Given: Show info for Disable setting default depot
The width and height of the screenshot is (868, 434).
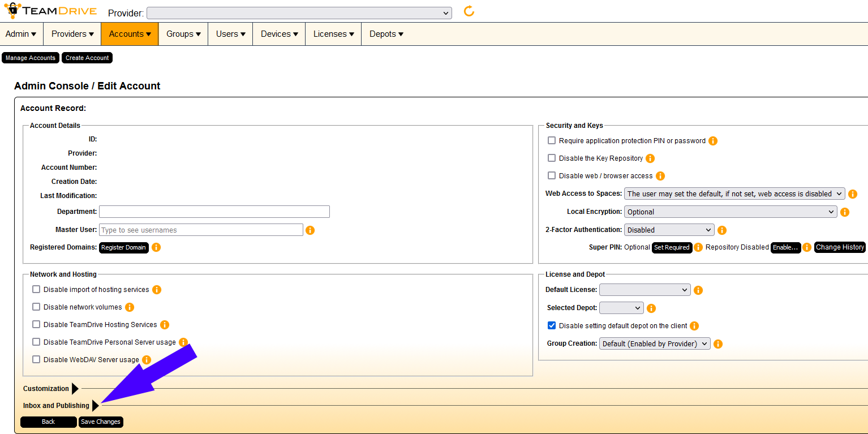Looking at the screenshot, I should point(694,326).
